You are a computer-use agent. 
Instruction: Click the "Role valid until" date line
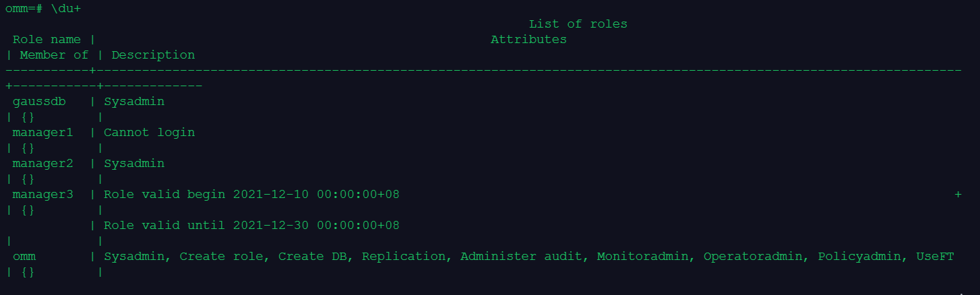click(x=251, y=226)
